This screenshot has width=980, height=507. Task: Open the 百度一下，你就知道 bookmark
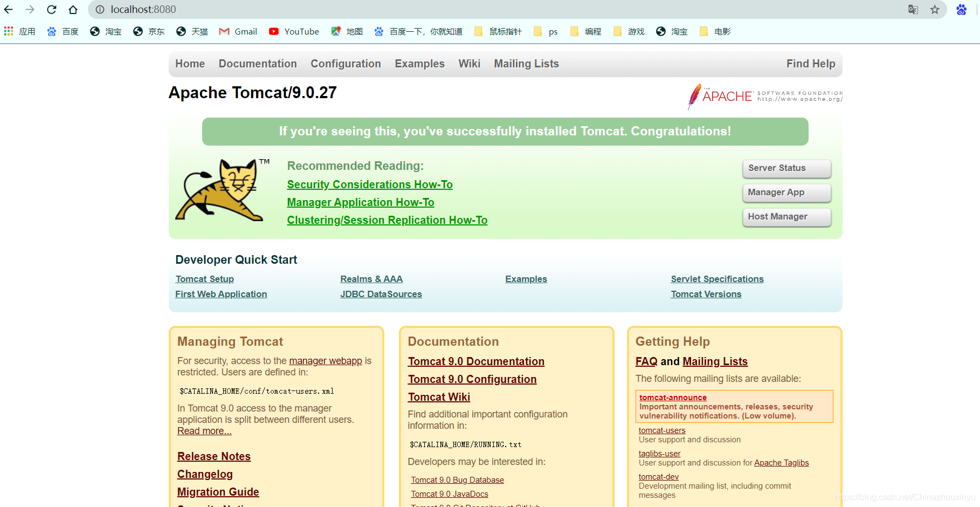coord(418,32)
